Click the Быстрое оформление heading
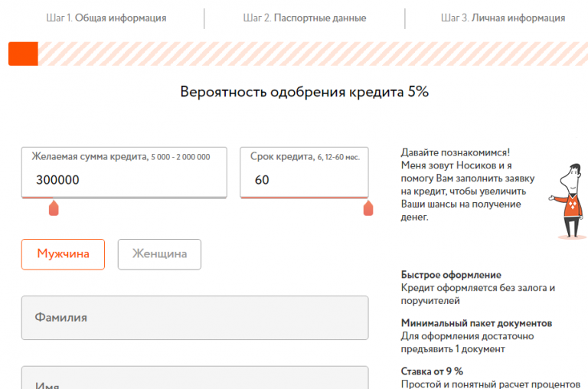The height and width of the screenshot is (389, 588). 451,275
